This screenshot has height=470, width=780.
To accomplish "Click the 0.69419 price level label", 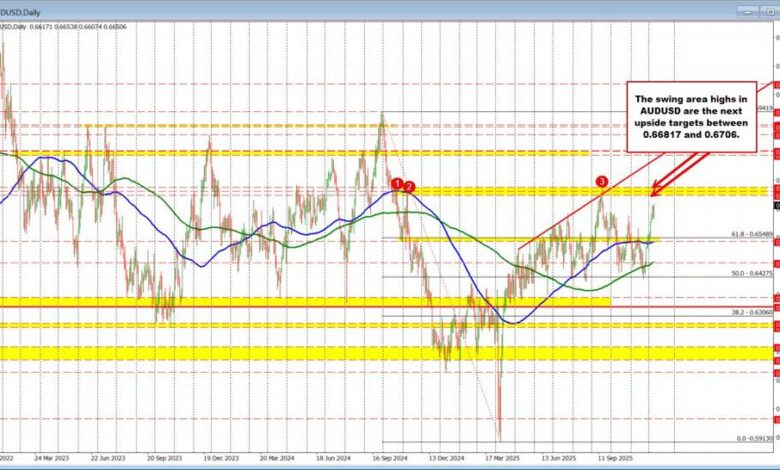I will pos(763,107).
